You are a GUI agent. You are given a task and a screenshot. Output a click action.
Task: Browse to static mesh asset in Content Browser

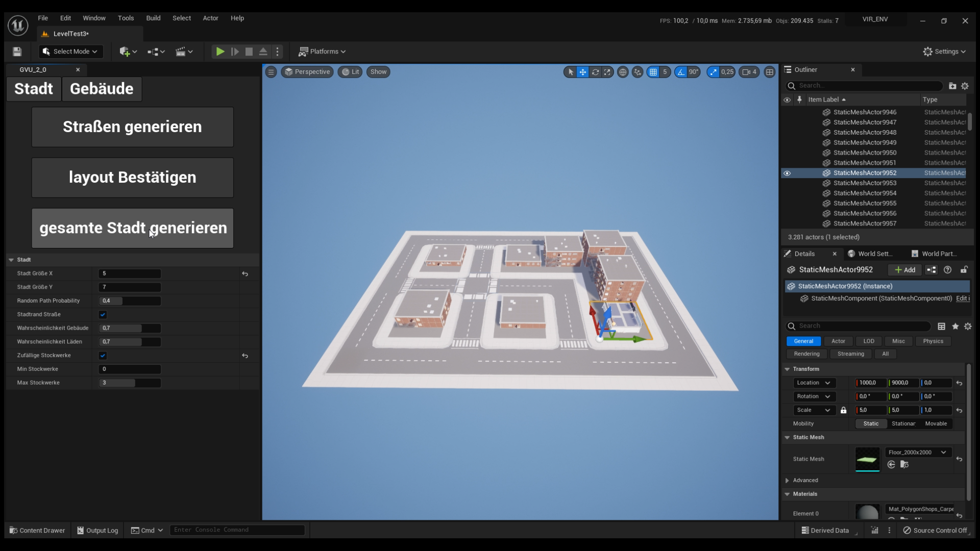click(x=904, y=464)
